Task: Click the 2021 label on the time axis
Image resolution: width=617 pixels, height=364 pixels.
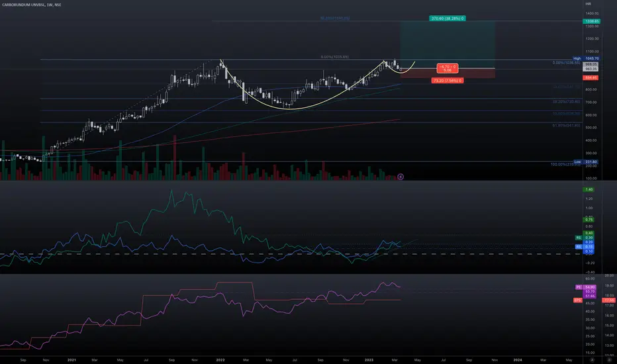Action: click(71, 360)
